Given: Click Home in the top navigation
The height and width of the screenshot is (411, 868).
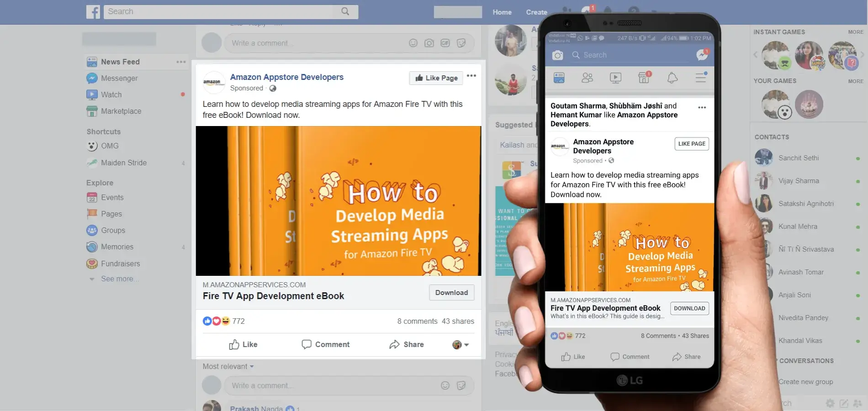Looking at the screenshot, I should tap(502, 12).
